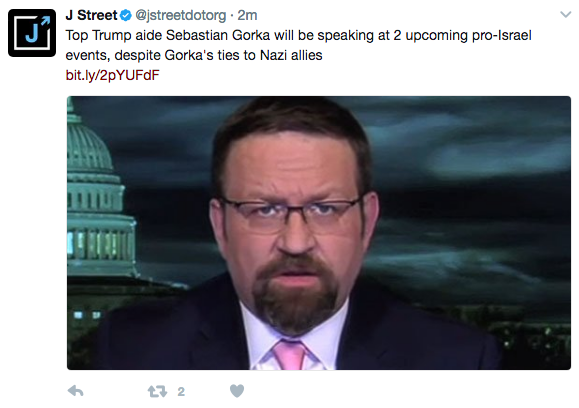Open the bit.ly/2pYUFdF link
The image size is (579, 408).
click(x=112, y=75)
